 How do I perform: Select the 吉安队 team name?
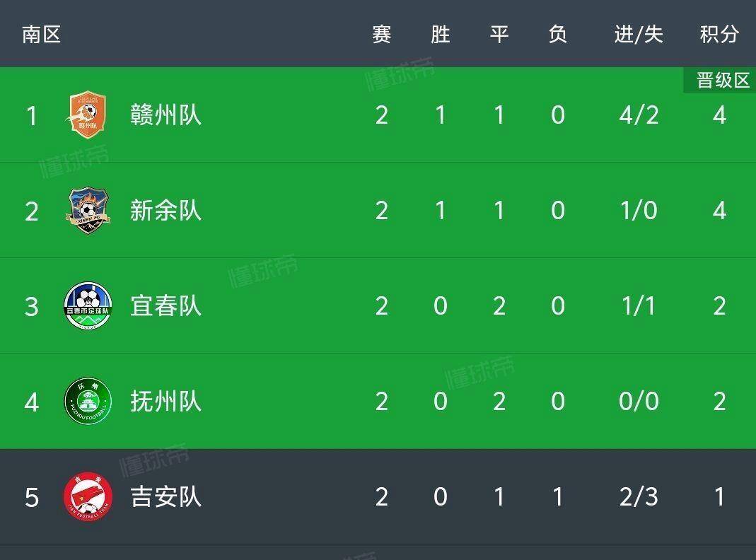(x=165, y=496)
